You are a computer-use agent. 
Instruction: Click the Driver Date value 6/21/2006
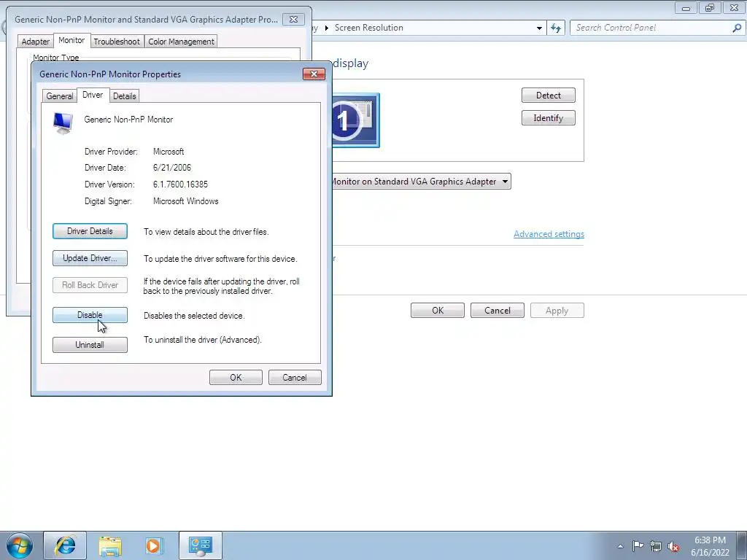[172, 168]
